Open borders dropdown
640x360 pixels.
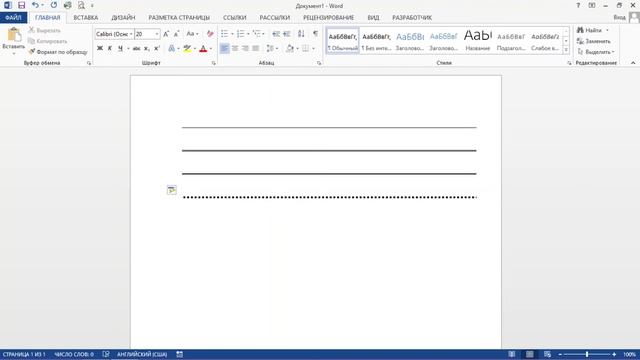point(313,48)
